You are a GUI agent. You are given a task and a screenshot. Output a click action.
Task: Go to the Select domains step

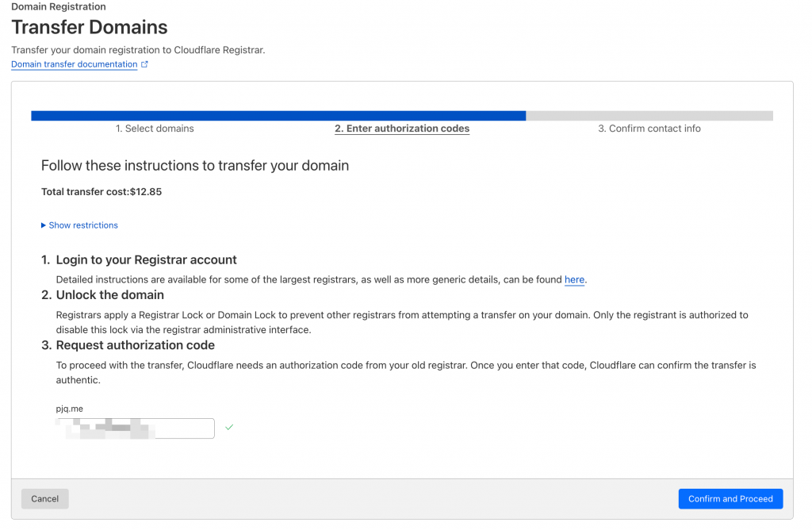(155, 129)
